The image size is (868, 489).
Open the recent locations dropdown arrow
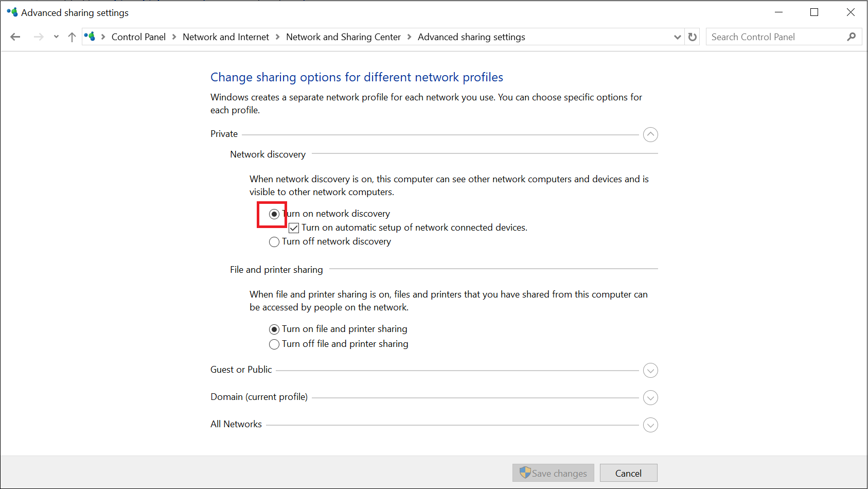(x=56, y=37)
